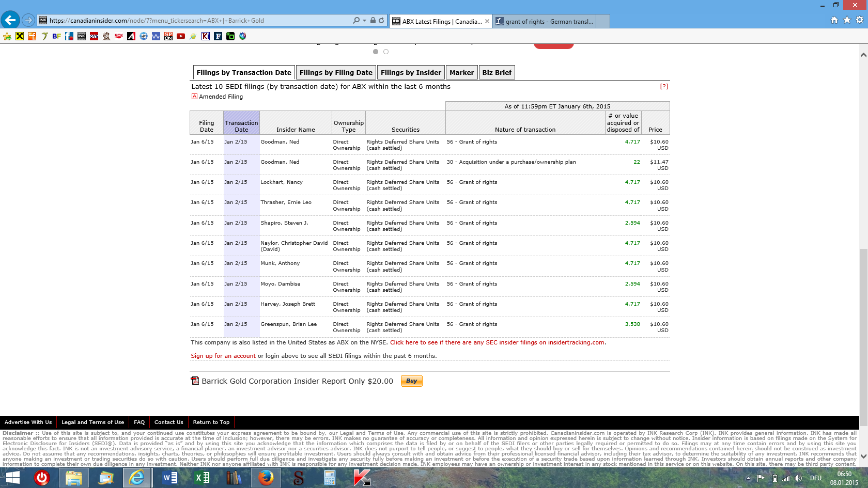Click the search magnifier in address bar
Viewport: 868px width, 488px height.
click(356, 21)
